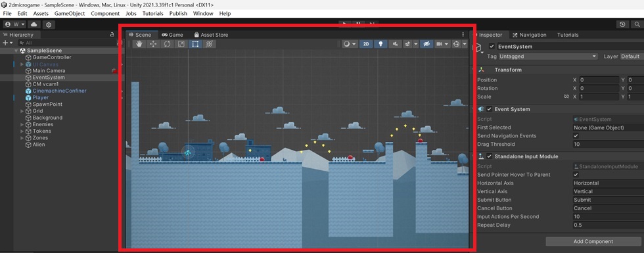Image resolution: width=644 pixels, height=253 pixels.
Task: Click the Standalone Input Module component icon
Action: [x=481, y=156]
